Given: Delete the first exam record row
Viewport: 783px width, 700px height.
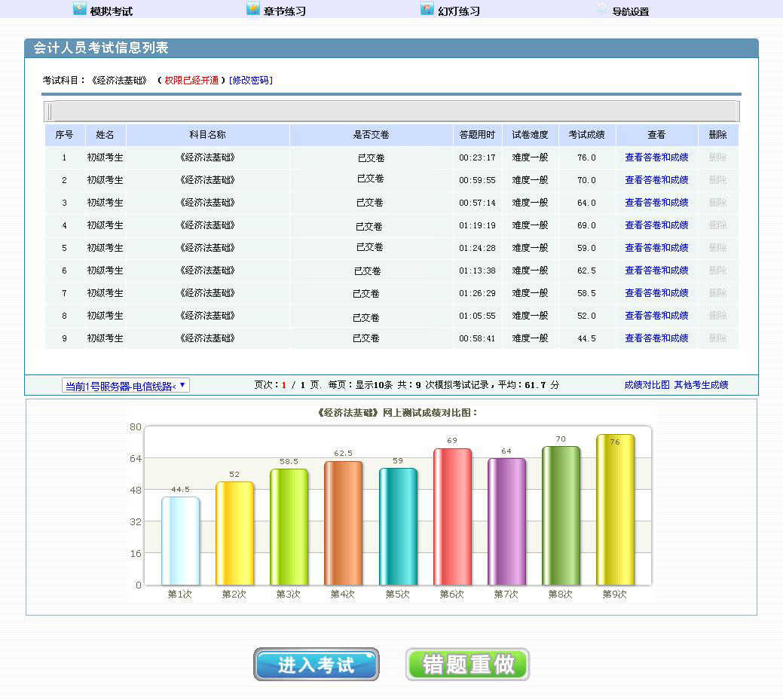Looking at the screenshot, I should pyautogui.click(x=717, y=157).
